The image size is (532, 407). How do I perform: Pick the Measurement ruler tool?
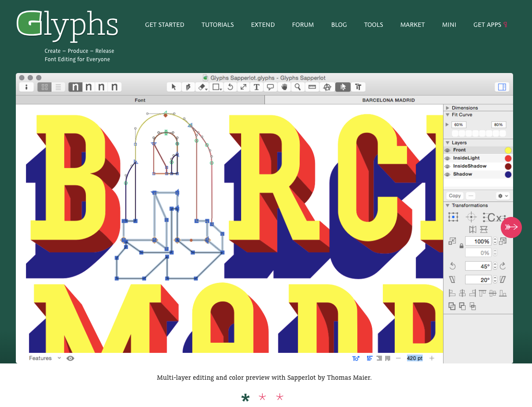point(312,87)
